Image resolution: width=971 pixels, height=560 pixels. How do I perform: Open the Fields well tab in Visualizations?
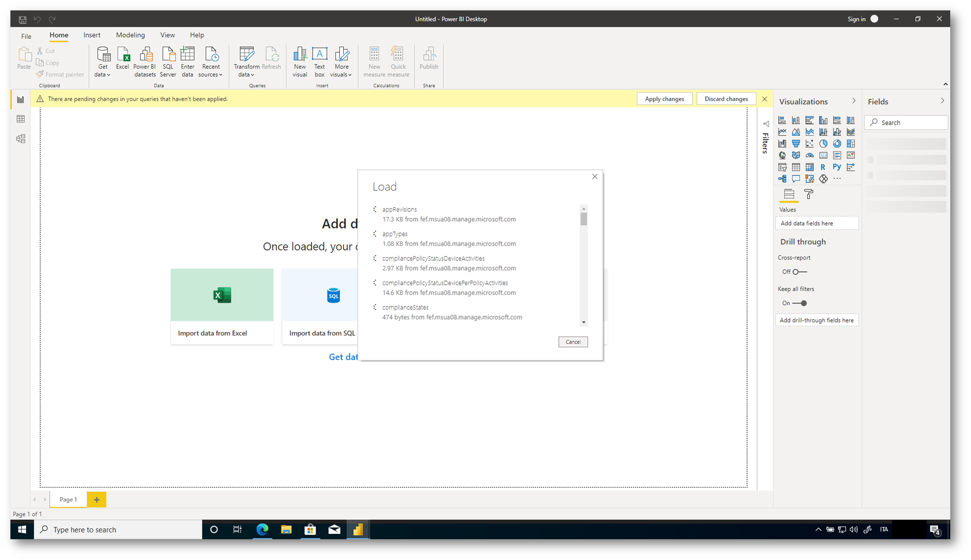point(789,194)
